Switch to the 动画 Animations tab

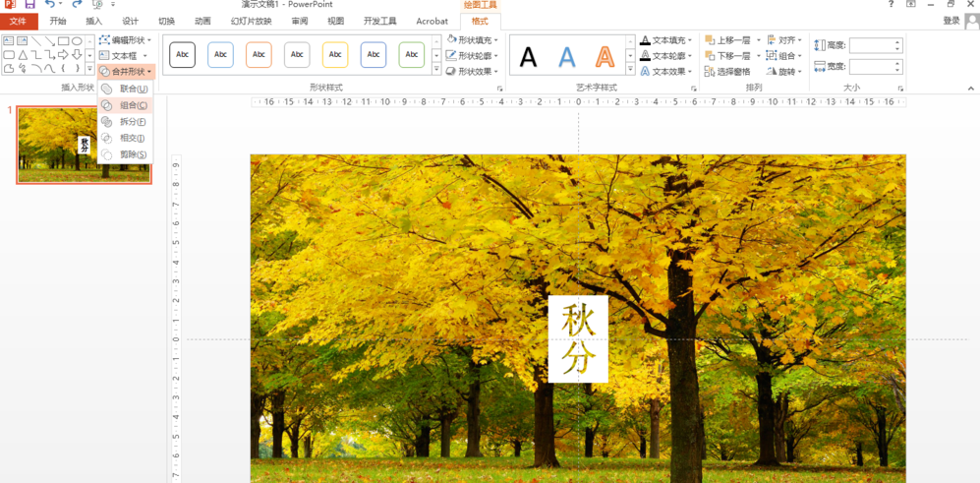tap(202, 22)
